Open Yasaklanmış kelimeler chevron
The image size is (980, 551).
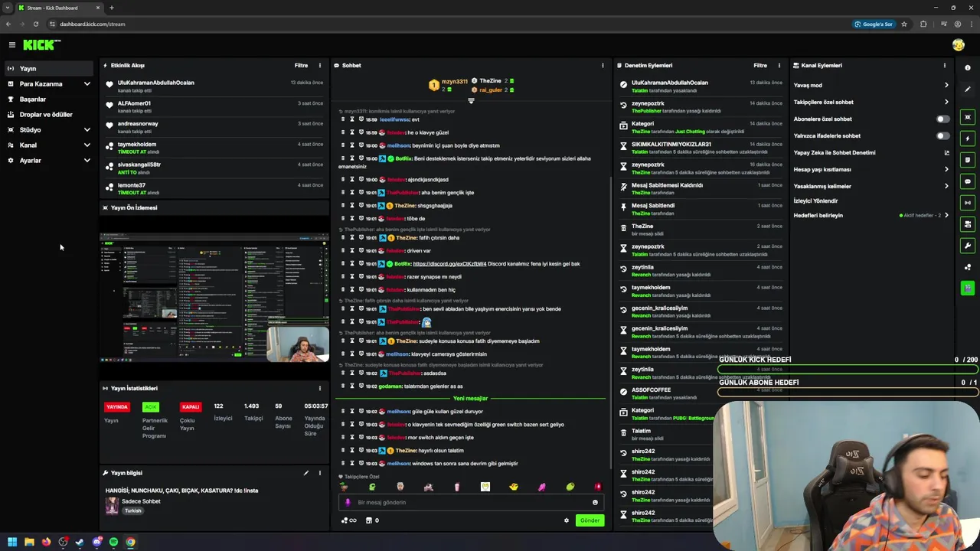tap(946, 187)
